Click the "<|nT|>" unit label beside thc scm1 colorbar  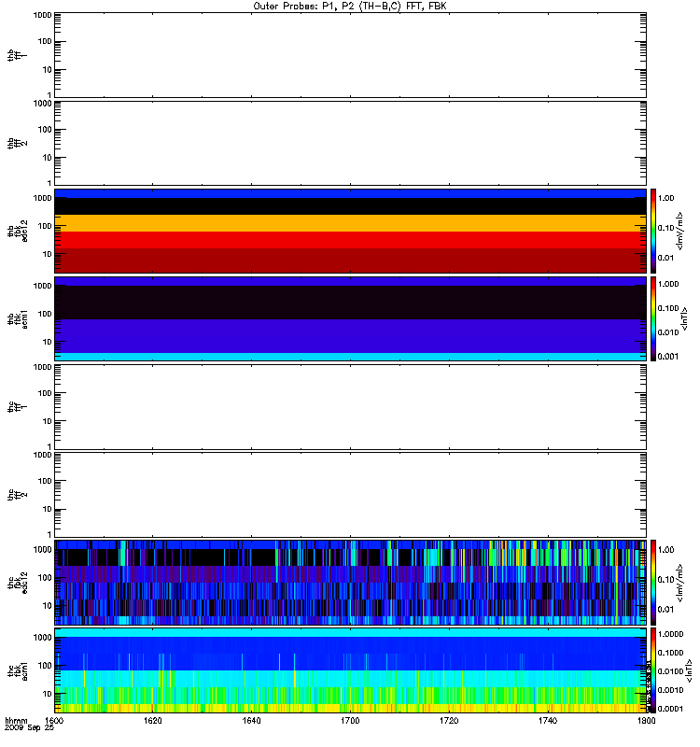pyautogui.click(x=689, y=670)
